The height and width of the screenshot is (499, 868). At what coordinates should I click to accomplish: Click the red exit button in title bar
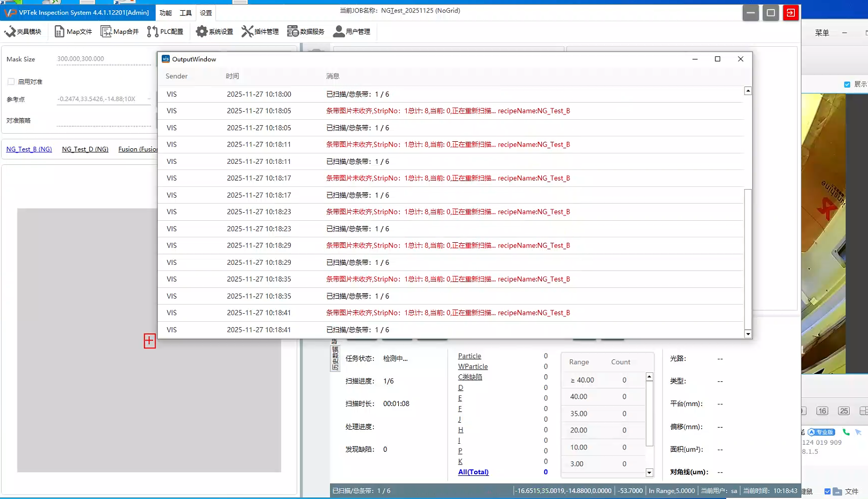790,13
